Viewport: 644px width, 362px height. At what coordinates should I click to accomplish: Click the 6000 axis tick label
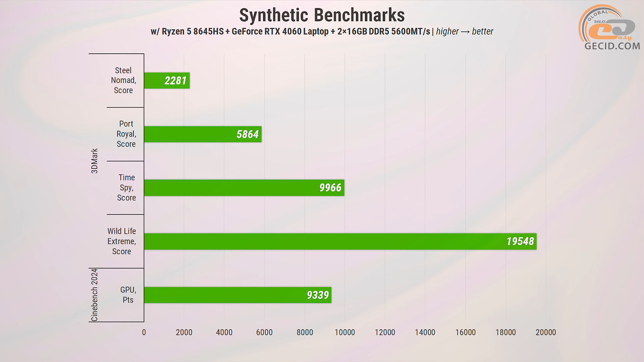[x=264, y=333]
